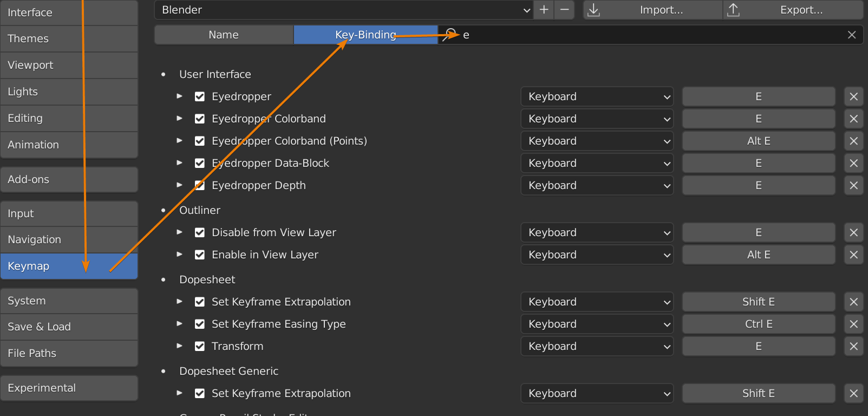Expand the Eyedropper Data-Block entry

(180, 163)
